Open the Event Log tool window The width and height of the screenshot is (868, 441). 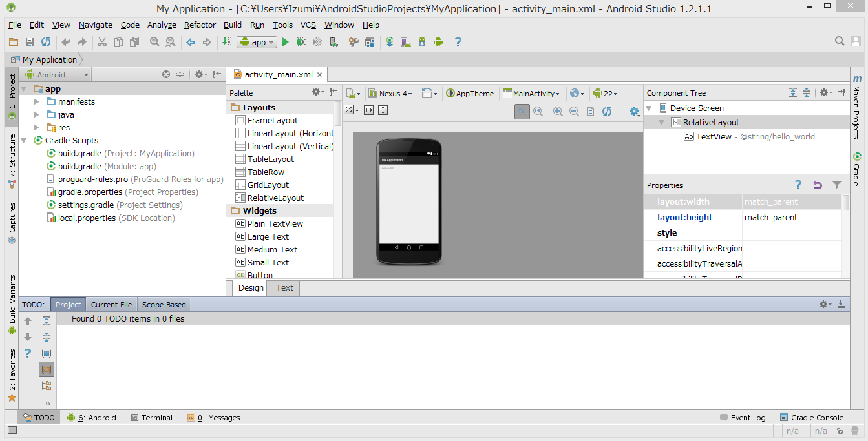[x=742, y=417]
